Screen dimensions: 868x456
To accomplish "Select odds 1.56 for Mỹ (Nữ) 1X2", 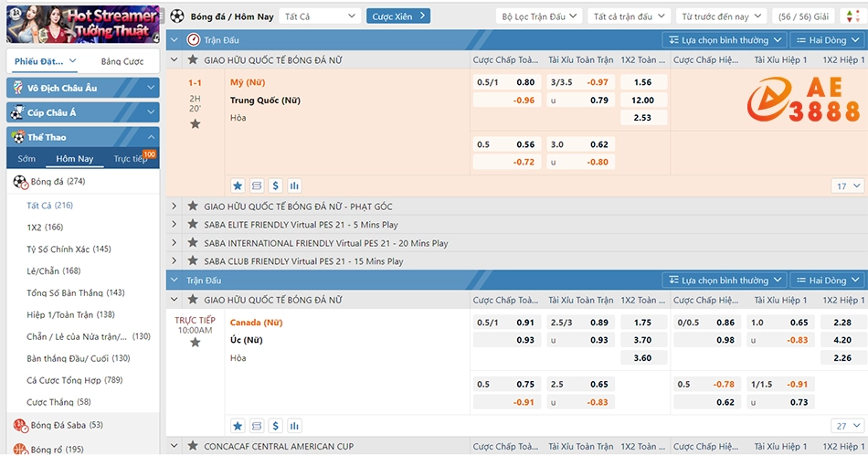I will (x=642, y=82).
